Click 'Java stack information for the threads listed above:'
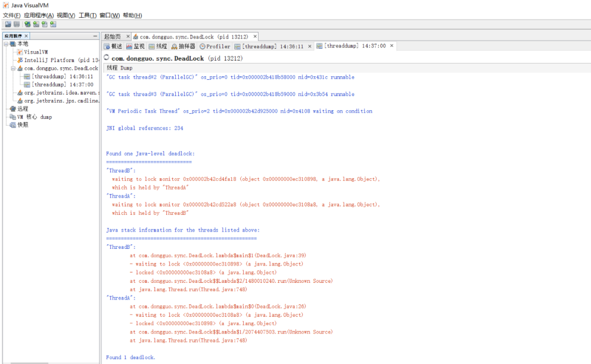This screenshot has width=591, height=364. click(183, 230)
